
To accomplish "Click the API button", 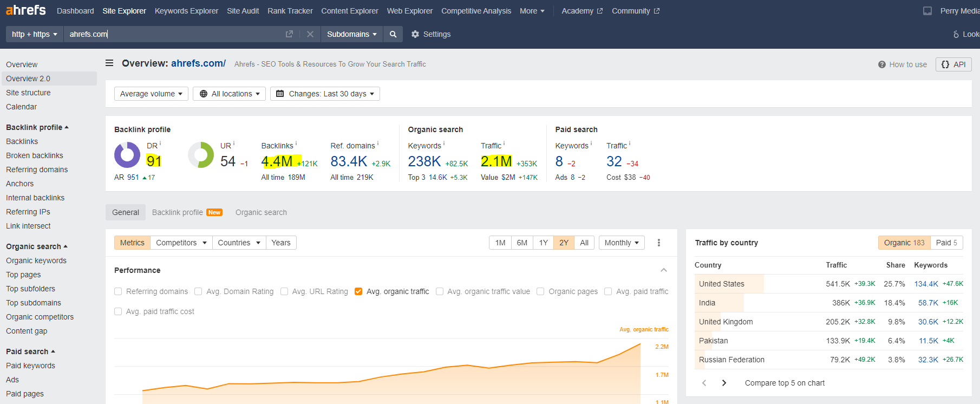I will 953,64.
